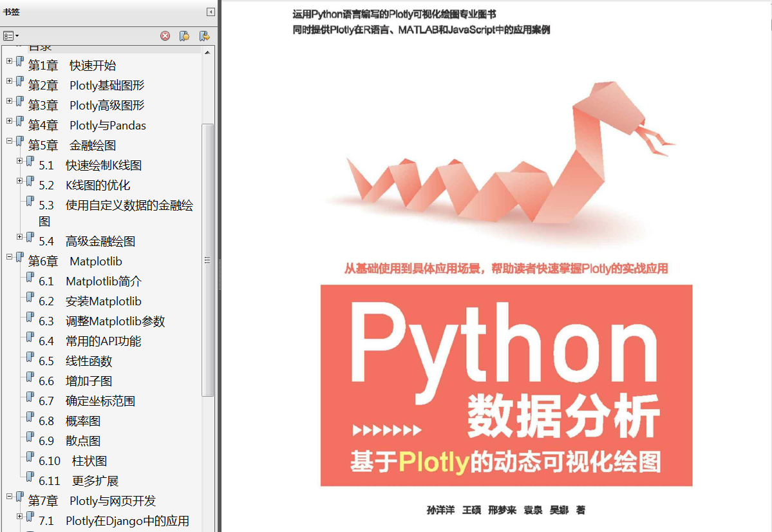The image size is (772, 532).
Task: Go to 6.11 更多扩展
Action: click(x=79, y=480)
